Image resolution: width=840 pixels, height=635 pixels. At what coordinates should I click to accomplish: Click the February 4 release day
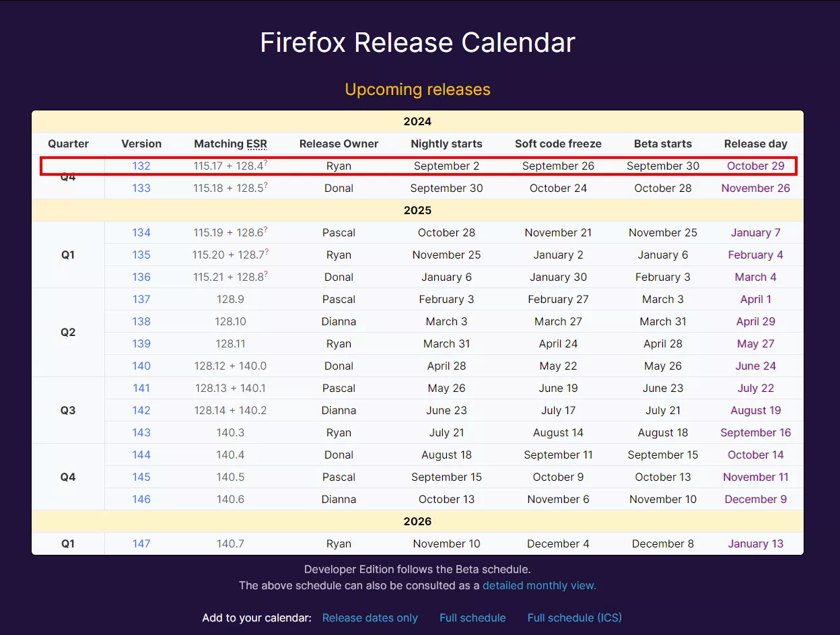(x=756, y=255)
